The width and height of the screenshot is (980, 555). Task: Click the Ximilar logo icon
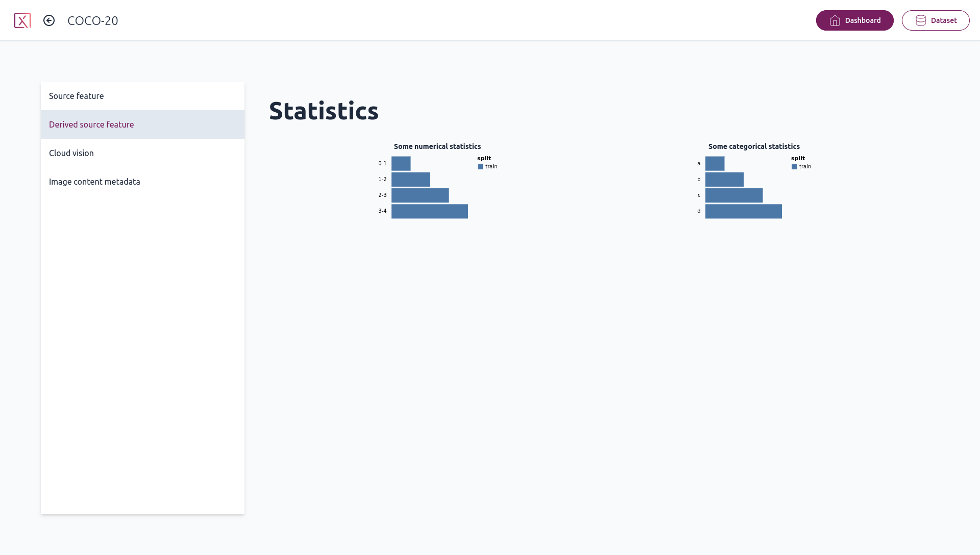pyautogui.click(x=22, y=20)
